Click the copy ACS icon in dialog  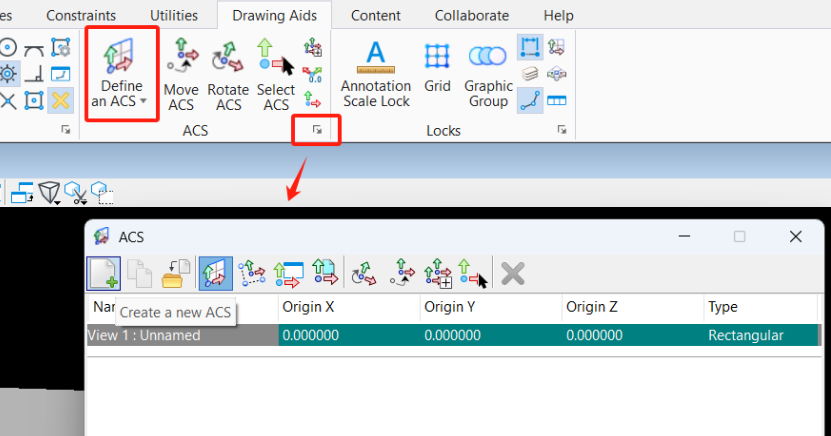pyautogui.click(x=140, y=273)
